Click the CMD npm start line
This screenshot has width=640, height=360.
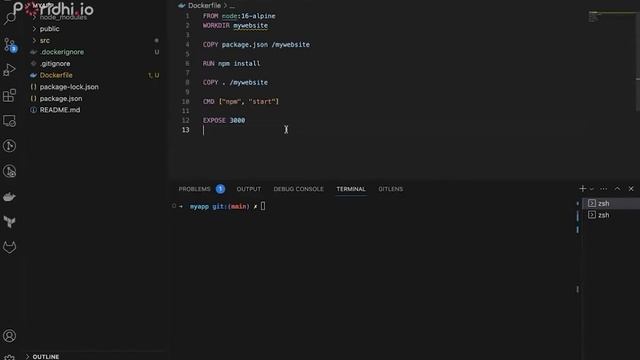pyautogui.click(x=241, y=102)
